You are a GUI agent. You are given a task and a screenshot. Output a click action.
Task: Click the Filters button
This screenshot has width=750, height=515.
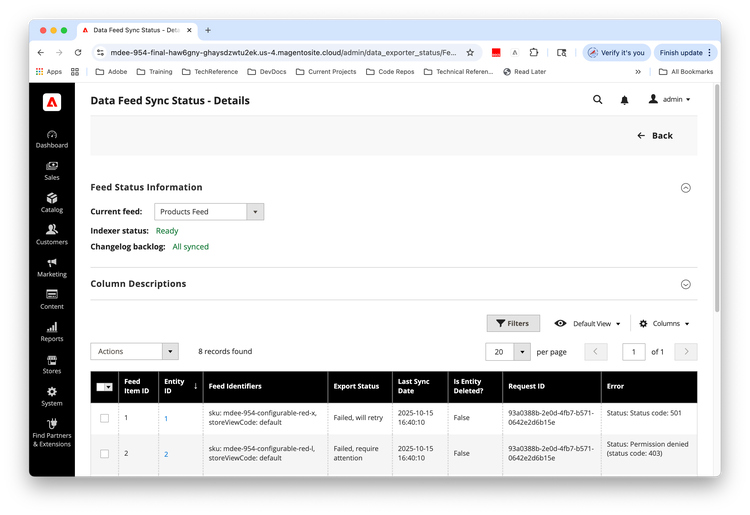[513, 323]
